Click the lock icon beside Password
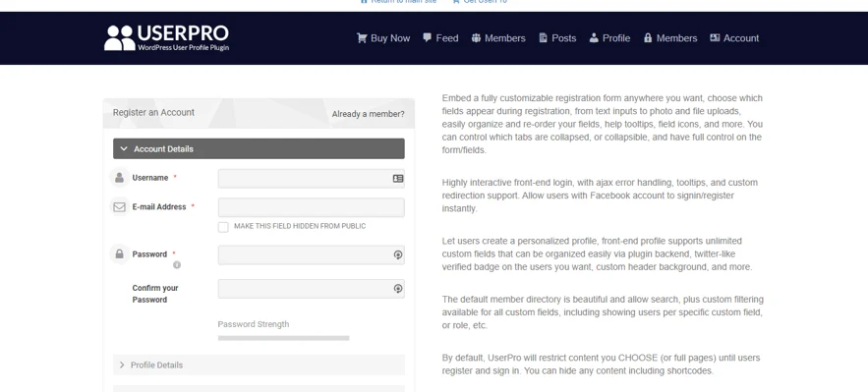The height and width of the screenshot is (392, 868). point(119,254)
